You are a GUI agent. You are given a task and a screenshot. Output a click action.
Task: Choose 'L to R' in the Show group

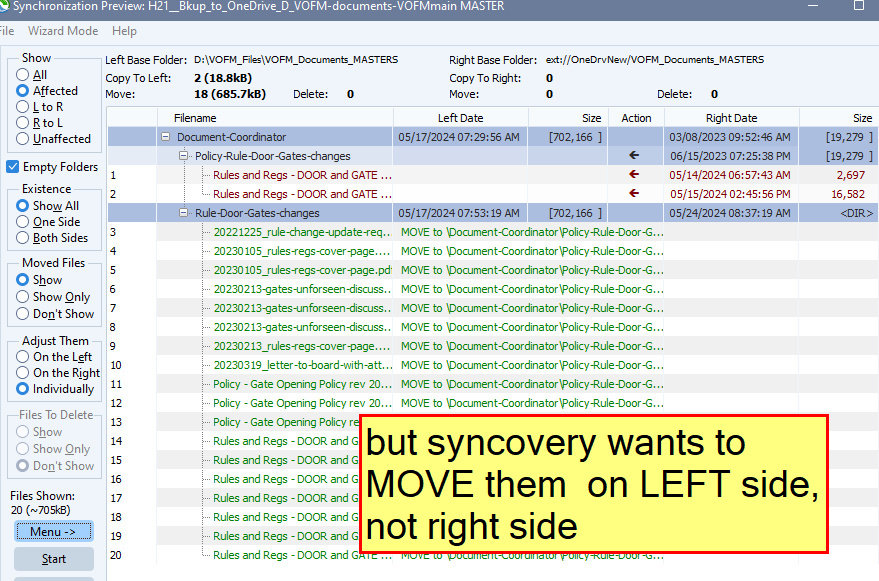coord(23,107)
